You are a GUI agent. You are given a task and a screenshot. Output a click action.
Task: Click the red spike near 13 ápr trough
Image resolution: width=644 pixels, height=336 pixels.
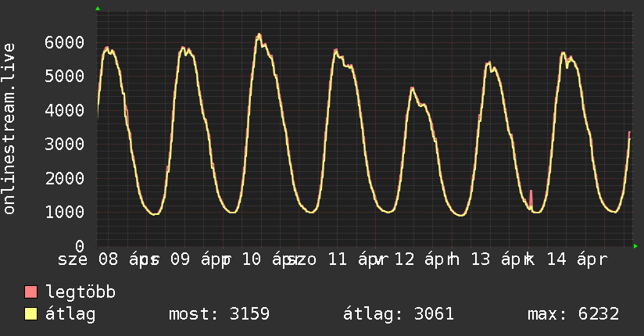pos(531,199)
